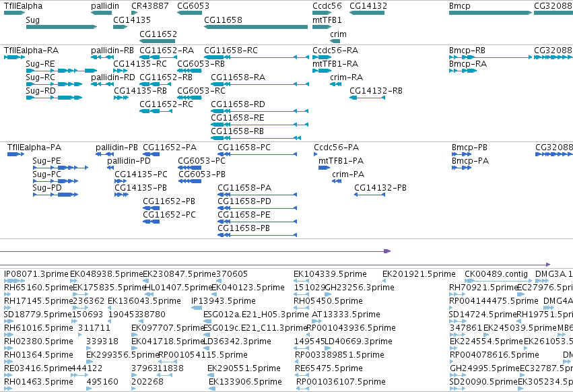Click the CG6053-RB transcript

(189, 71)
